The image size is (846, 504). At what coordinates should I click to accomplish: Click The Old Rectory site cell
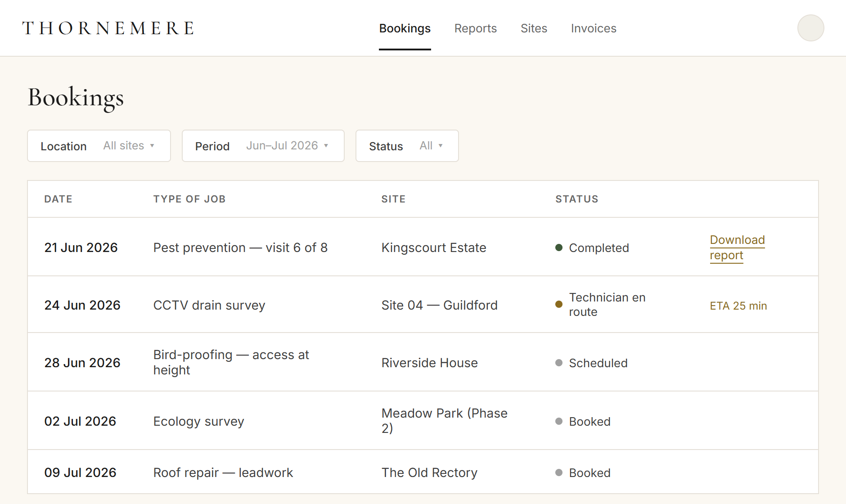coord(429,472)
